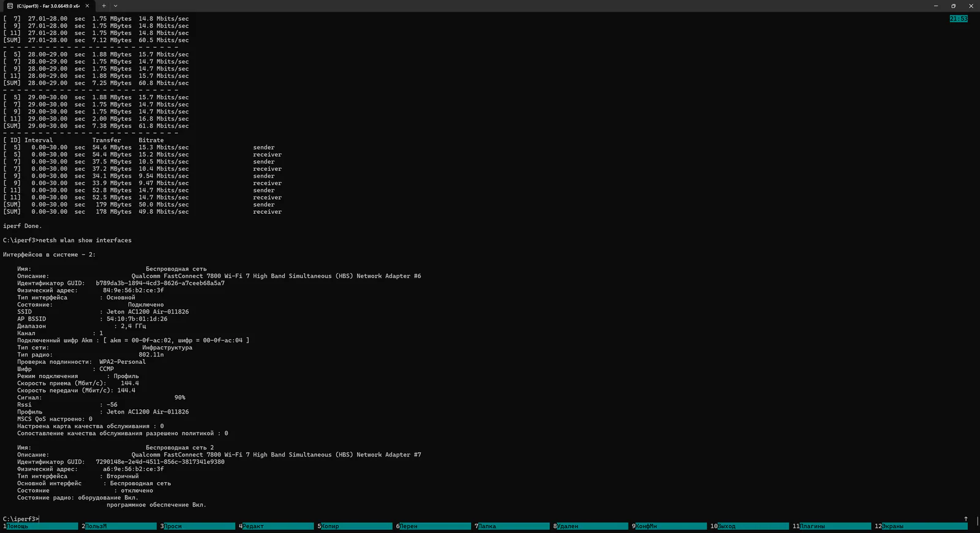Click the WPA2-Personal authentication value

pyautogui.click(x=123, y=362)
